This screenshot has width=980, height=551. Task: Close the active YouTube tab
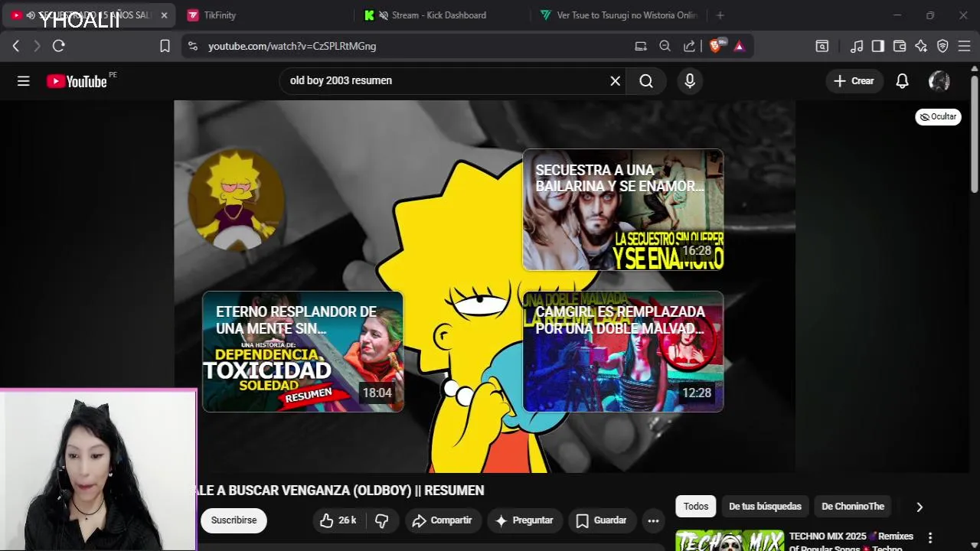pyautogui.click(x=164, y=15)
